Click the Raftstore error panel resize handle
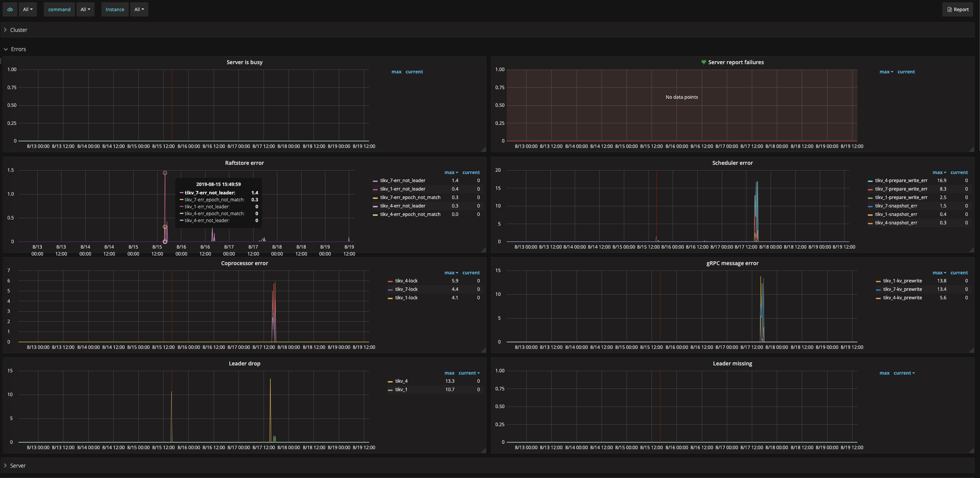 point(484,250)
